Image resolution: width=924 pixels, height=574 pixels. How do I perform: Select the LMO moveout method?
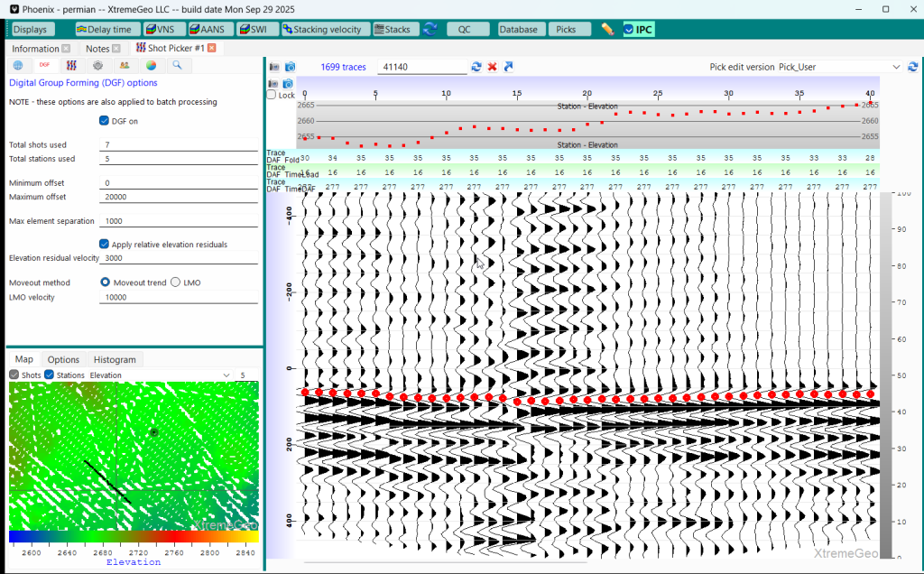175,282
